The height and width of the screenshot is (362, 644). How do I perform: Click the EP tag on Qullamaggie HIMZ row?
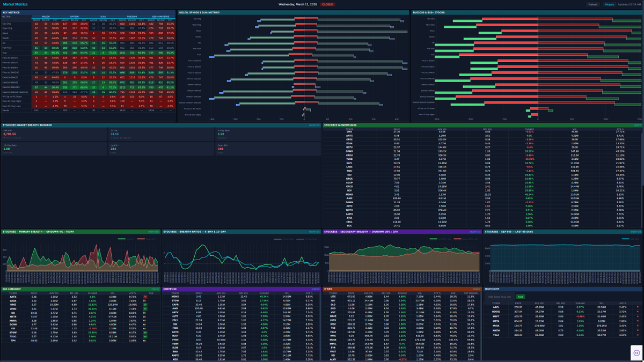(x=145, y=305)
